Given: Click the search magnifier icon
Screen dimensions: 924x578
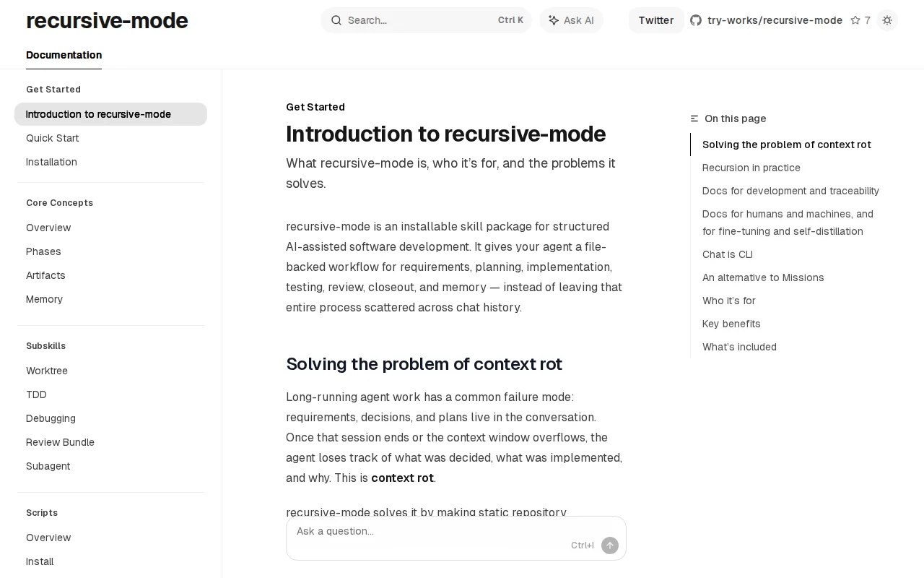Looking at the screenshot, I should [336, 20].
